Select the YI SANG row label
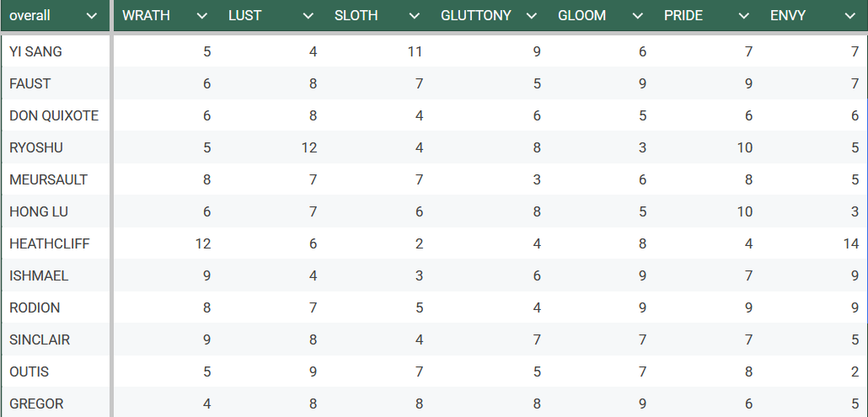The width and height of the screenshot is (868, 417). pos(35,51)
